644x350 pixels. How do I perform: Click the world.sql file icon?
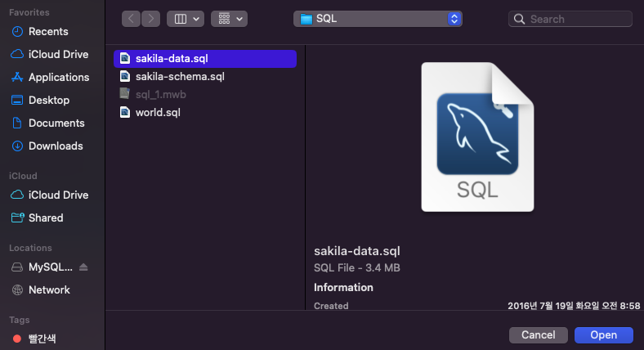[x=125, y=112]
